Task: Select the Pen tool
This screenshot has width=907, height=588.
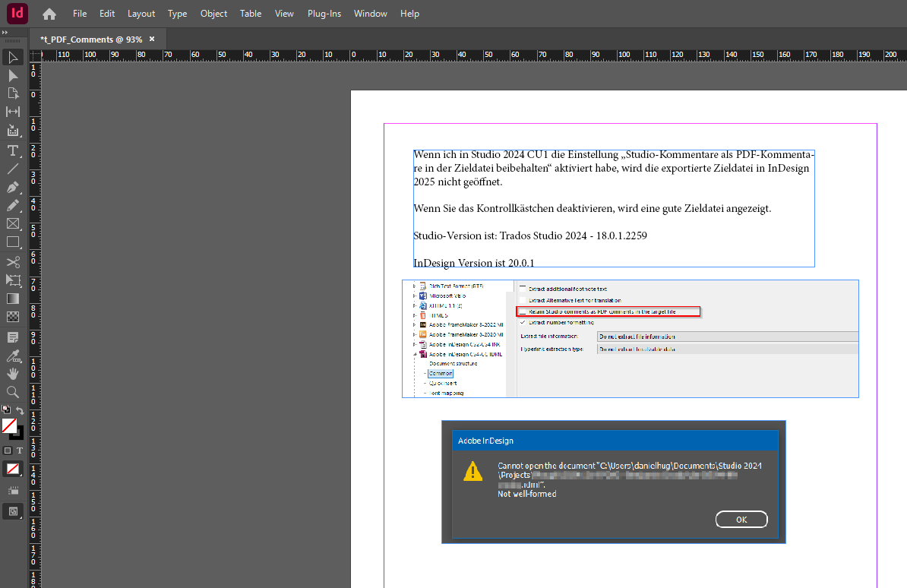Action: click(13, 187)
